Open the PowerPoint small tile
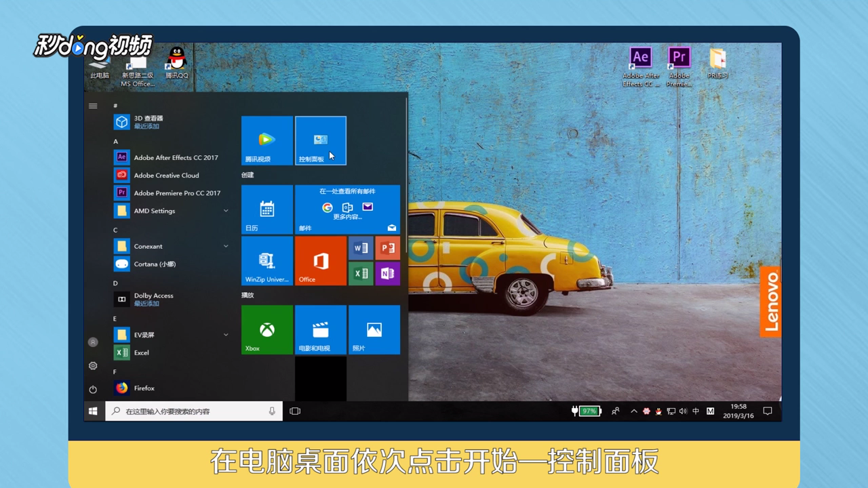Image resolution: width=868 pixels, height=488 pixels. [x=387, y=248]
